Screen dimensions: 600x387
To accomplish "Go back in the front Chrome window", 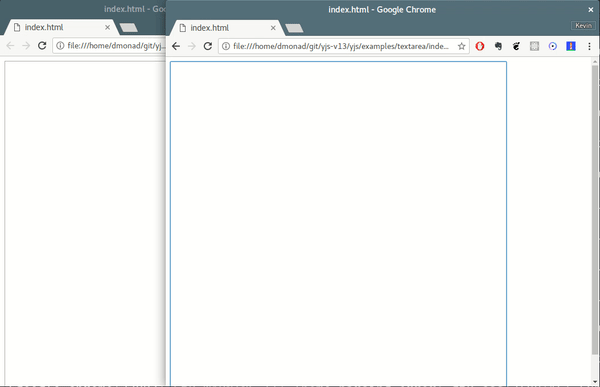I will click(176, 46).
